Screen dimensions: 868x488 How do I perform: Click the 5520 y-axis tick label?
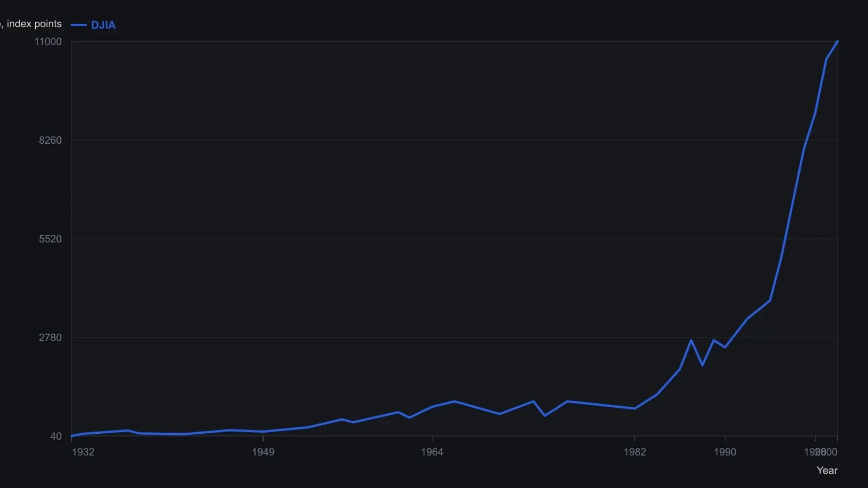(x=50, y=239)
